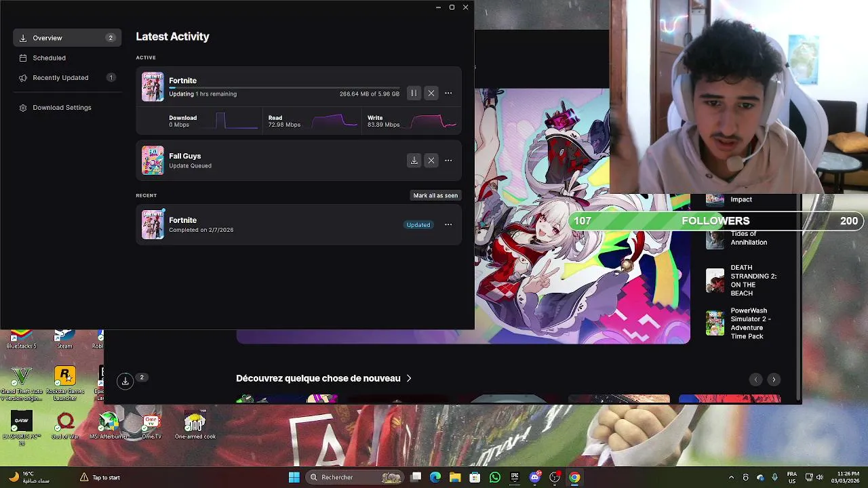
Task: Open the Overview downloads section
Action: 67,38
